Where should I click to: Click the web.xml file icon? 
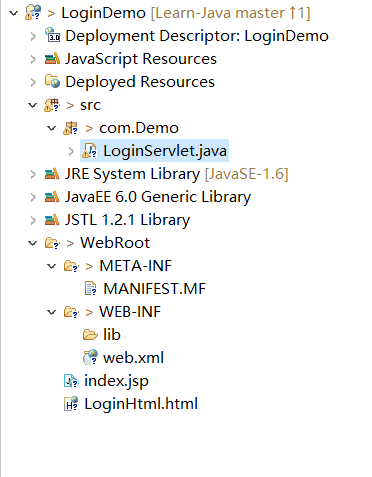pos(90,357)
